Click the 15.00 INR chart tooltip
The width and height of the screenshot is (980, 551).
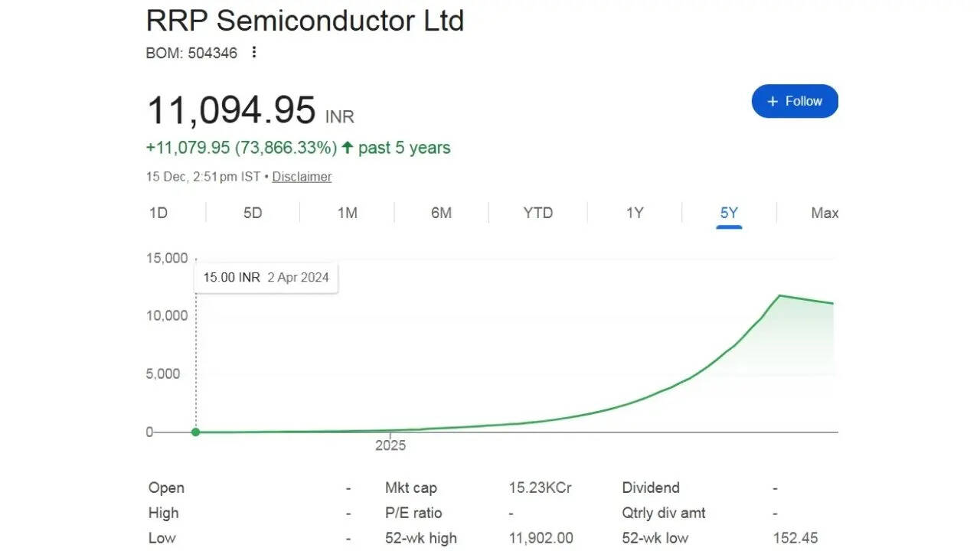tap(266, 277)
